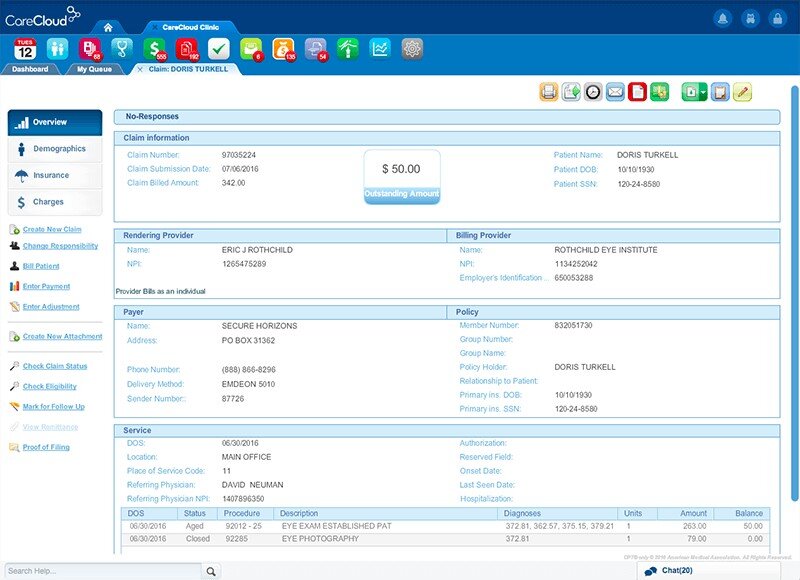800x580 pixels.
Task: Click the printer icon in claim toolbar
Action: click(x=549, y=92)
